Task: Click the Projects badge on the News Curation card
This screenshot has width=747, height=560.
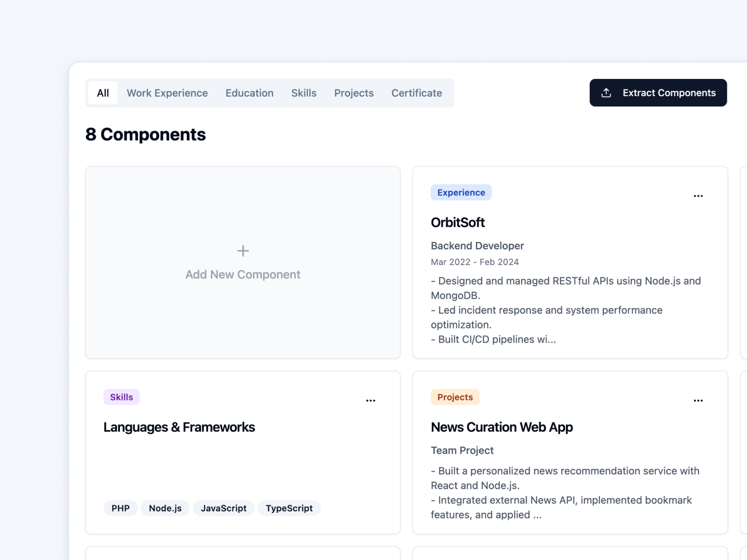Action: click(455, 397)
